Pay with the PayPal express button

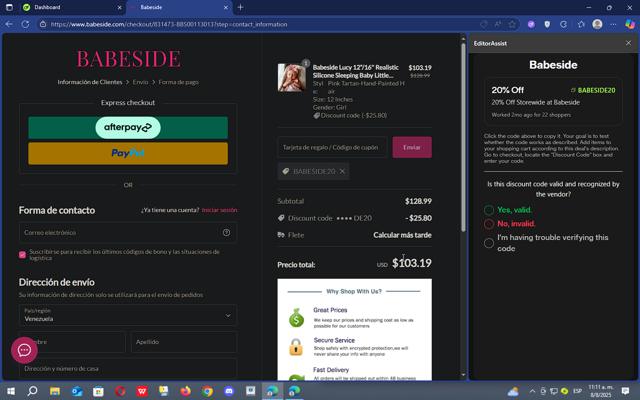click(128, 153)
